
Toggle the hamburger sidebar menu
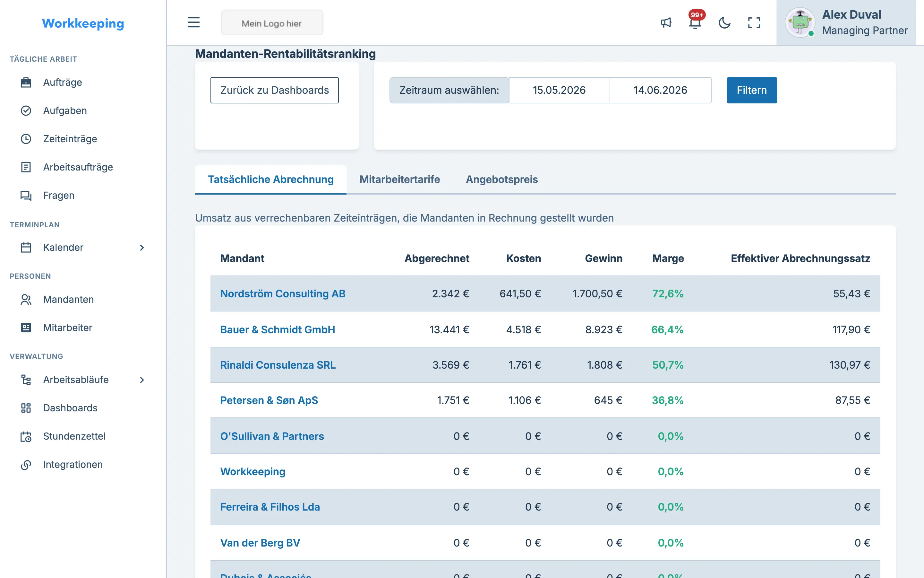tap(193, 22)
